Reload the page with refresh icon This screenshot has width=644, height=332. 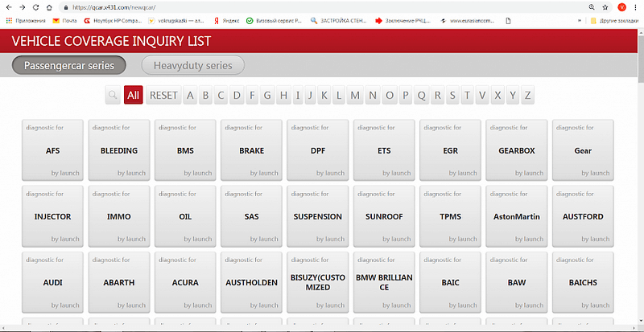click(x=35, y=7)
